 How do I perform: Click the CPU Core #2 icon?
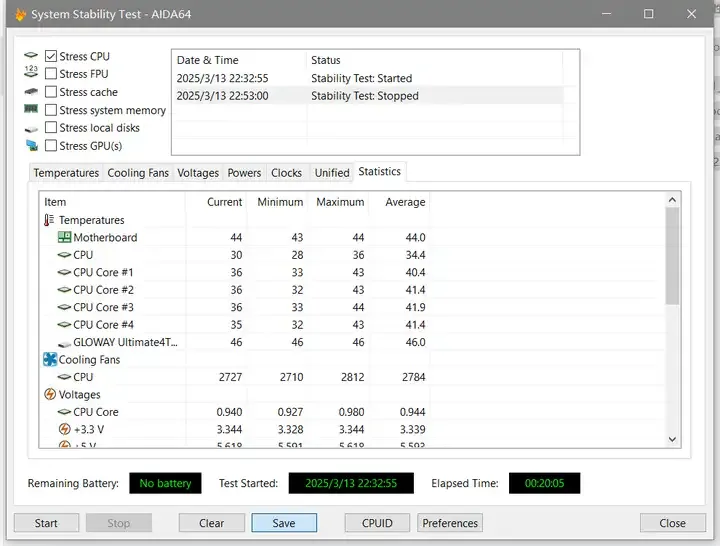[x=64, y=290]
